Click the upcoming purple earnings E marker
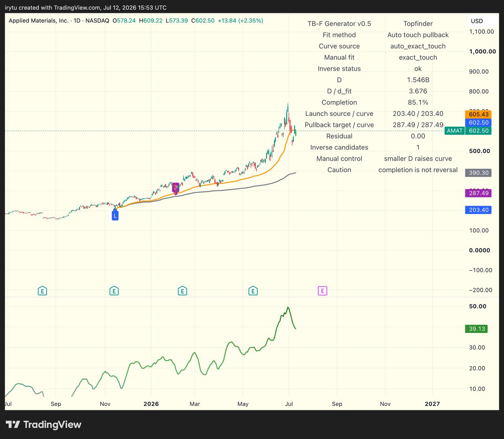This screenshot has width=504, height=439. coord(322,291)
